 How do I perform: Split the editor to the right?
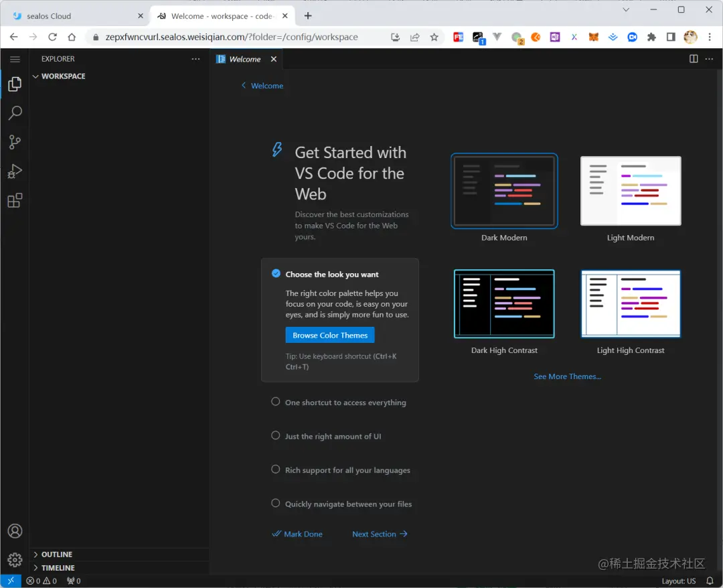pos(694,59)
